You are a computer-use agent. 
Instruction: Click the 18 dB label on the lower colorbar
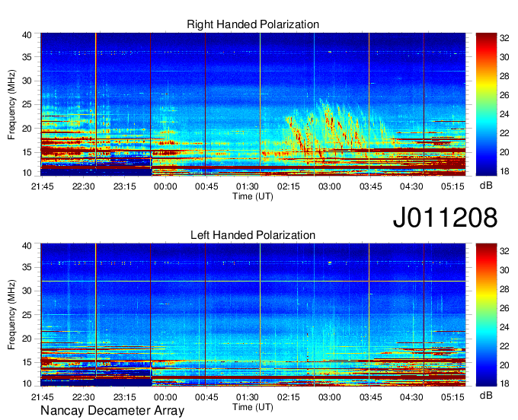point(504,383)
